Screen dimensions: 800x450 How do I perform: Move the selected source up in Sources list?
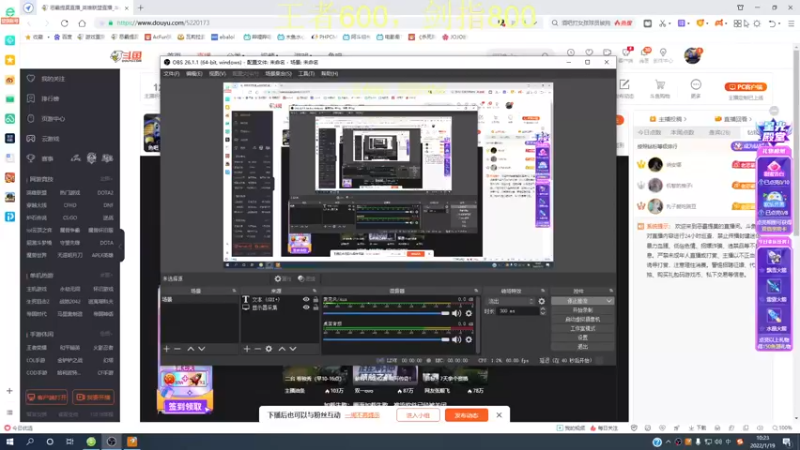[x=282, y=349]
